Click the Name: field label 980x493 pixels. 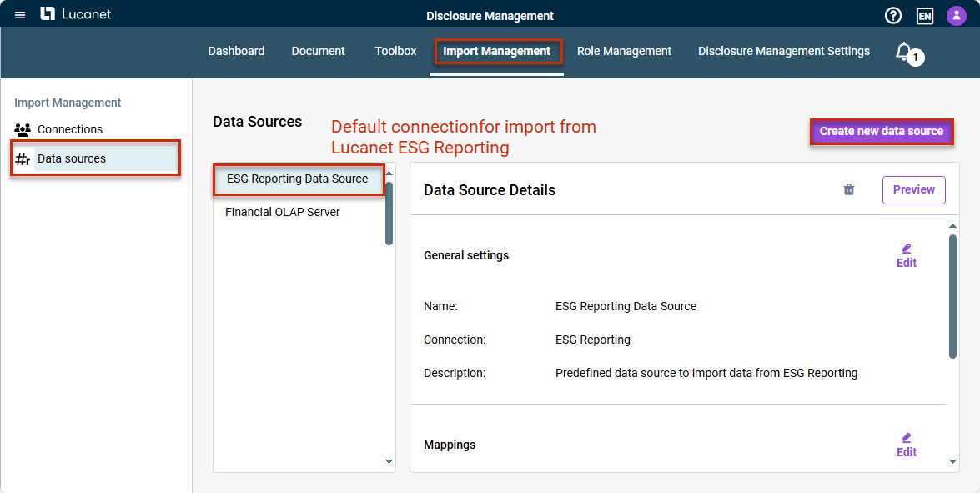(x=440, y=307)
